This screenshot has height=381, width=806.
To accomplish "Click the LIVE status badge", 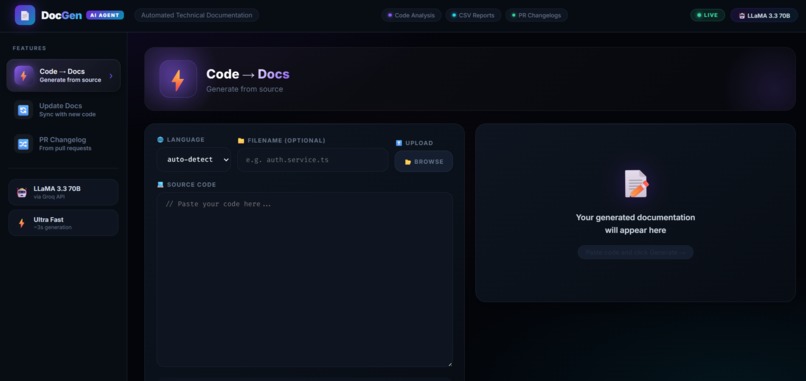I will pos(707,15).
